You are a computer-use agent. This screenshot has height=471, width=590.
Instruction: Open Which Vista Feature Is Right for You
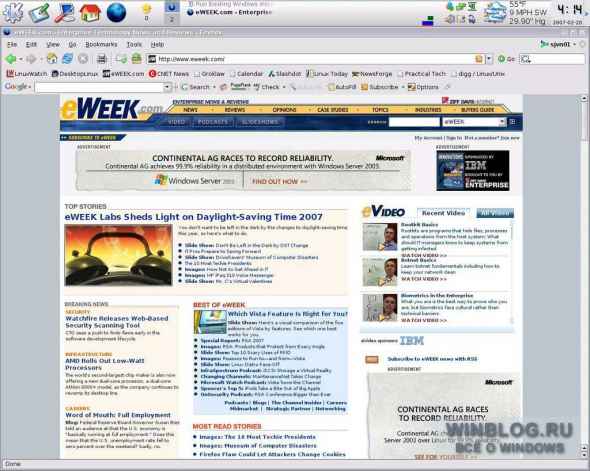(287, 314)
